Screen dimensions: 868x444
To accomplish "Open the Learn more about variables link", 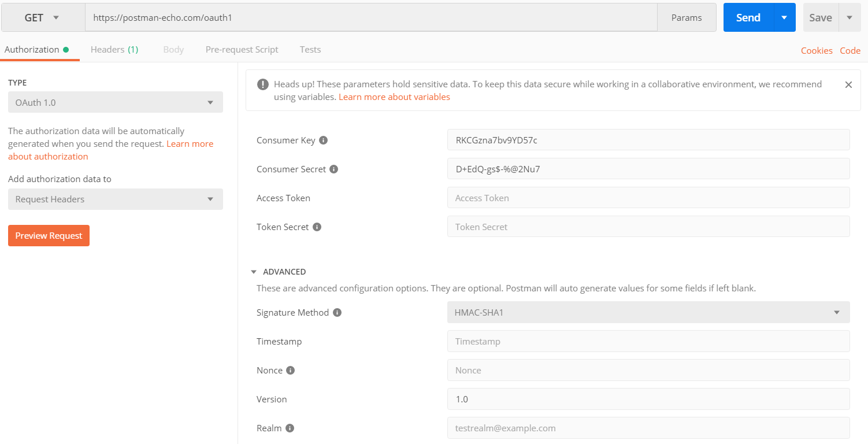I will click(x=394, y=97).
